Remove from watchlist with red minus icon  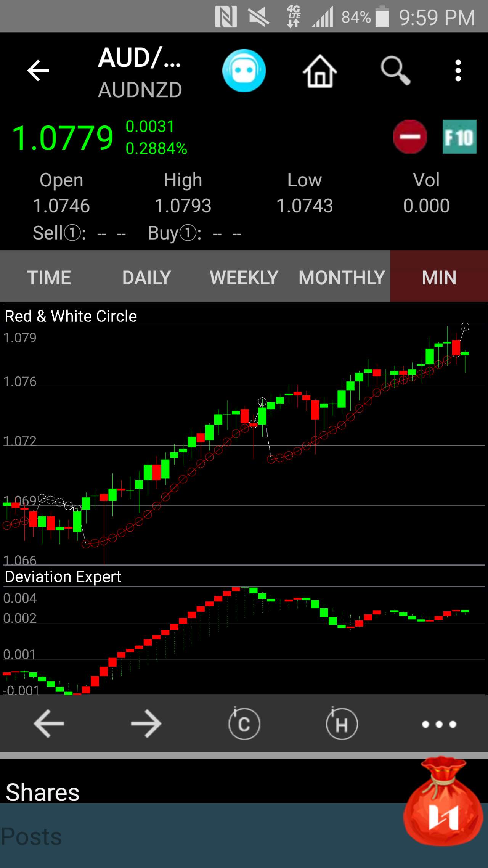tap(410, 137)
